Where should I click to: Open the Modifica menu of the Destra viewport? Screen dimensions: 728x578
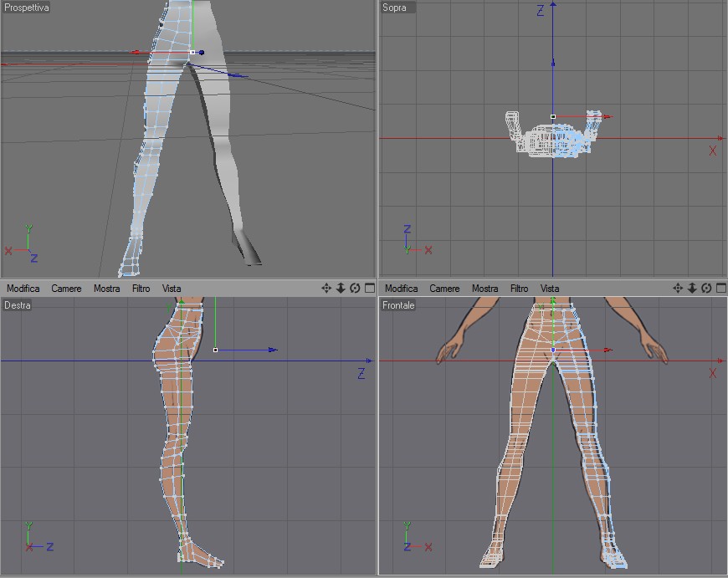pyautogui.click(x=23, y=289)
